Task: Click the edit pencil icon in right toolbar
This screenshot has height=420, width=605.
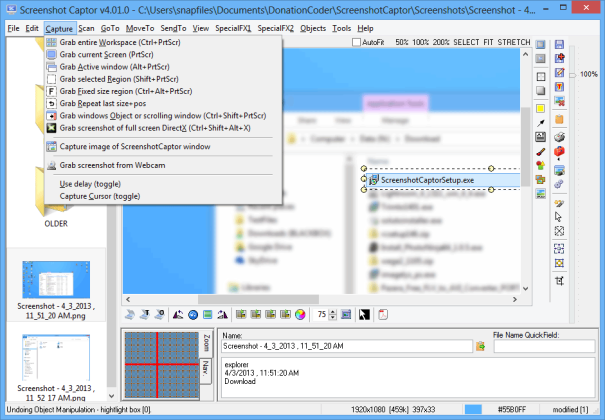Action: 559,73
